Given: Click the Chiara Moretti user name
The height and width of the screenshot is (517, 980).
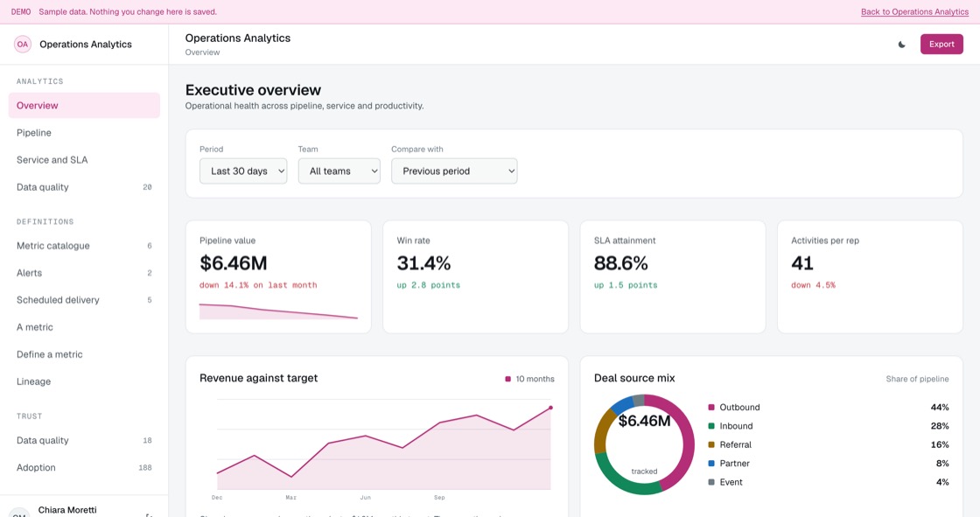Looking at the screenshot, I should point(67,509).
